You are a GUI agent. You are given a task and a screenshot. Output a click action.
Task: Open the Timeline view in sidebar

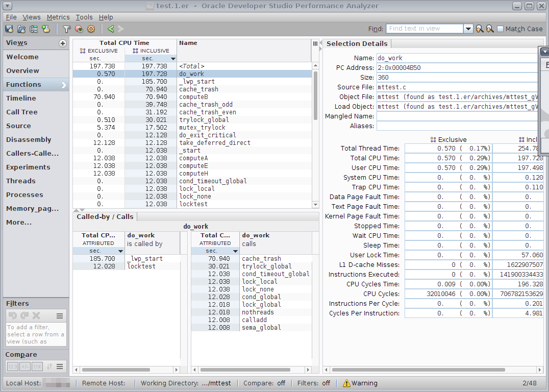21,98
